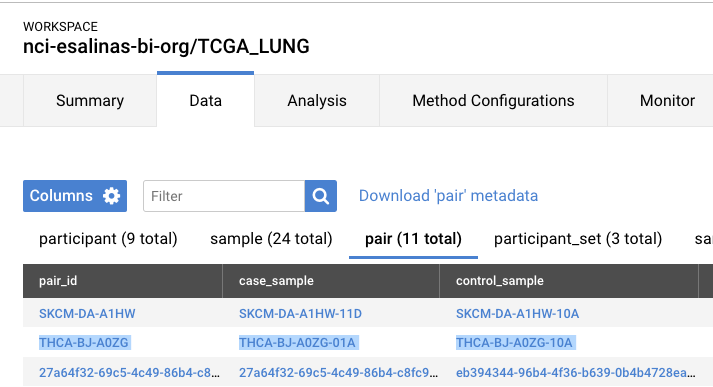
Task: Open pair THCA-BJ-A0ZG link
Action: (84, 342)
